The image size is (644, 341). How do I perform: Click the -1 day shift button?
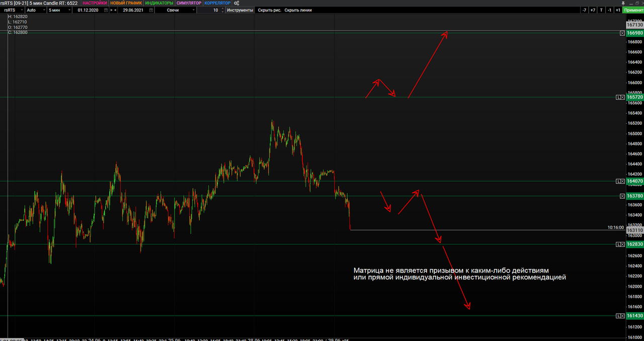pos(609,10)
